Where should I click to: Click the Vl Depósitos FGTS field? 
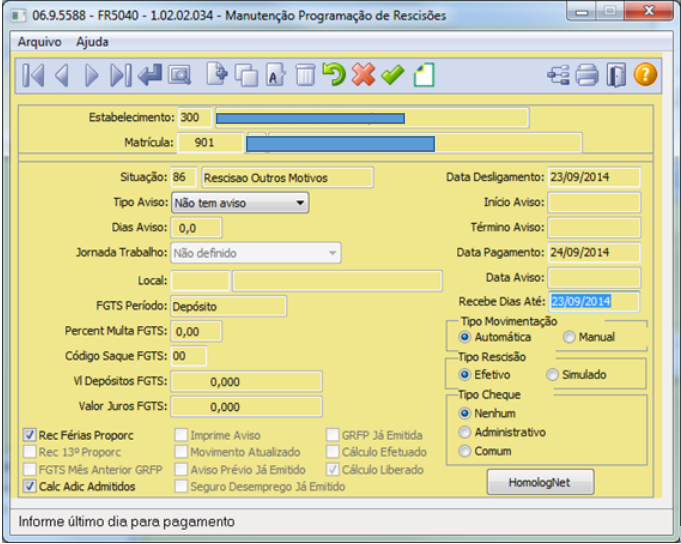coord(246,382)
